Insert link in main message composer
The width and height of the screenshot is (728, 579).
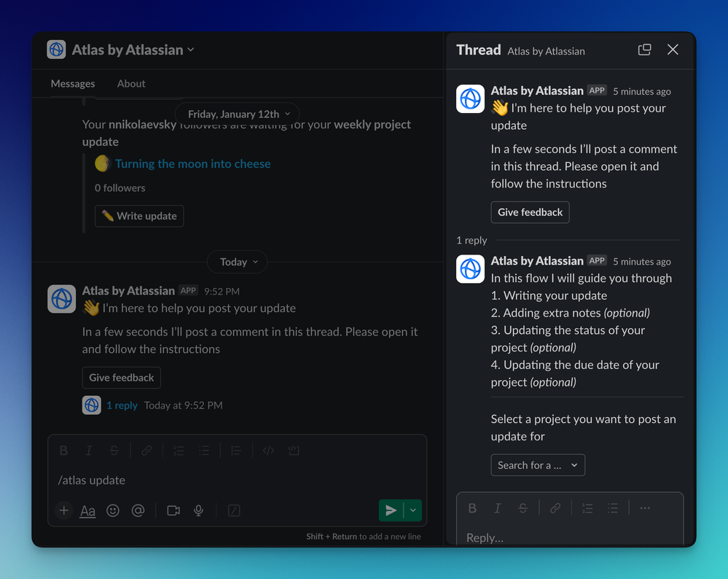[x=146, y=450]
